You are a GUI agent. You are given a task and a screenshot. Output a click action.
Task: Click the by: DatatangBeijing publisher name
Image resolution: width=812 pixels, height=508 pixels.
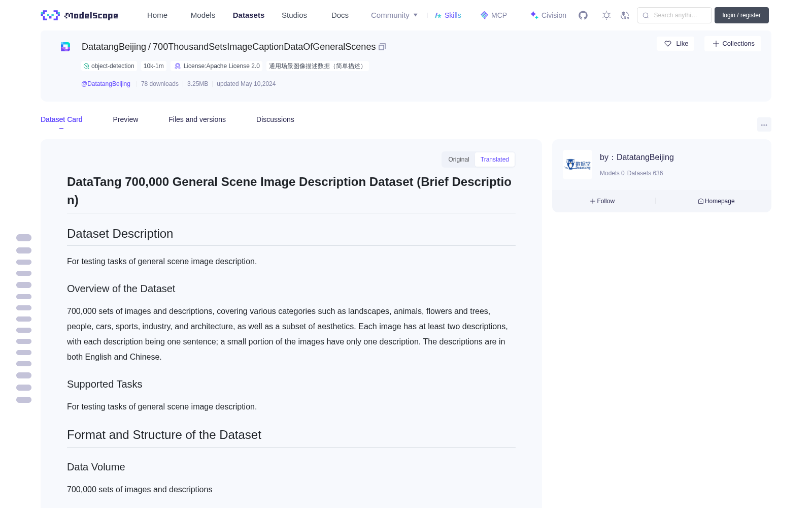(637, 157)
